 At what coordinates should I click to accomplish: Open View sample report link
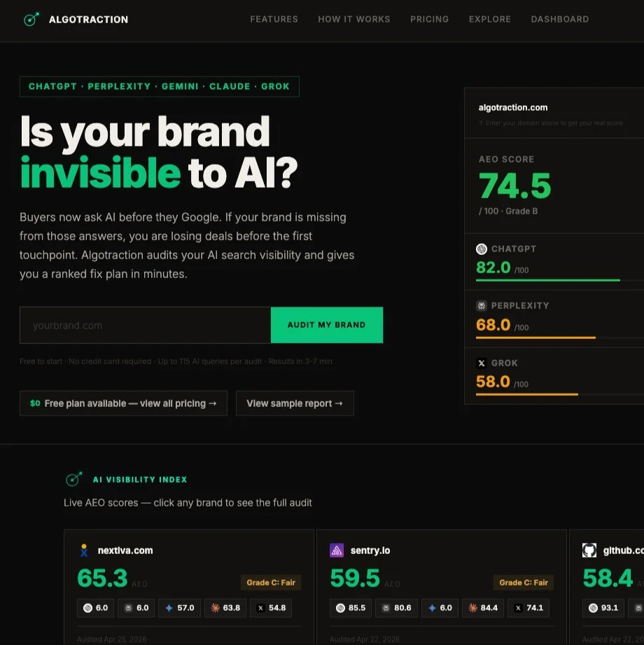point(295,403)
